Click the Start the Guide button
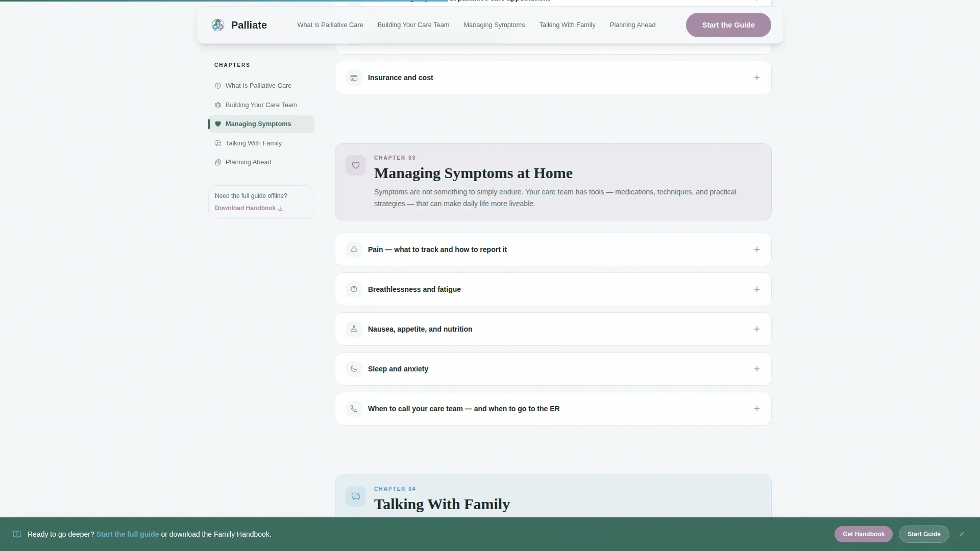Viewport: 980px width, 551px height. pyautogui.click(x=728, y=25)
